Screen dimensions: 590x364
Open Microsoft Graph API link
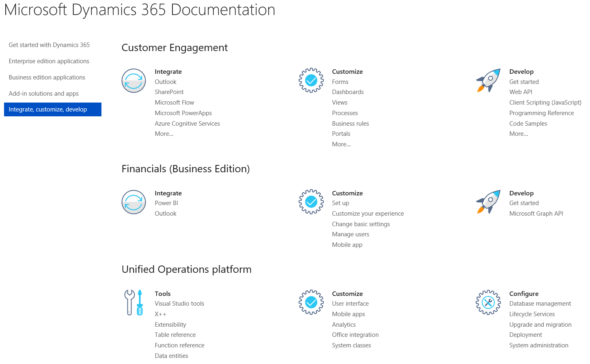click(x=536, y=214)
